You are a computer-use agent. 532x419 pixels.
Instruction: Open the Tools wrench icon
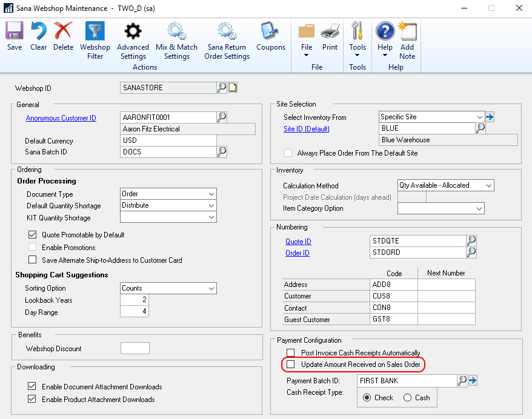[357, 31]
